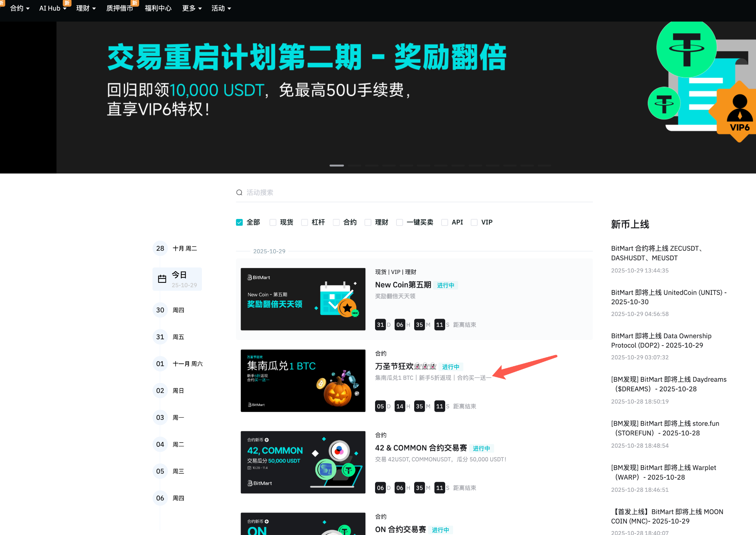Select the second carousel indicator dot
Screen dimensions: 756x535
tap(354, 165)
